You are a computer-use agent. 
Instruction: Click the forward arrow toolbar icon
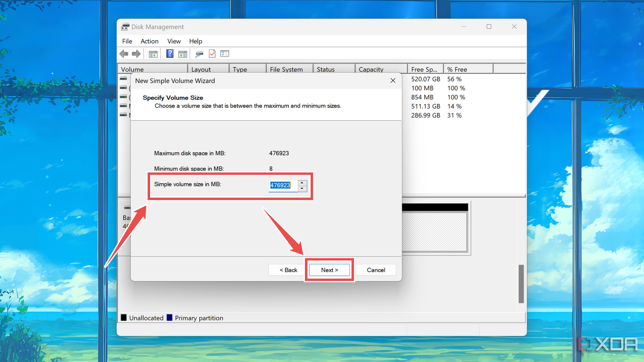click(136, 54)
